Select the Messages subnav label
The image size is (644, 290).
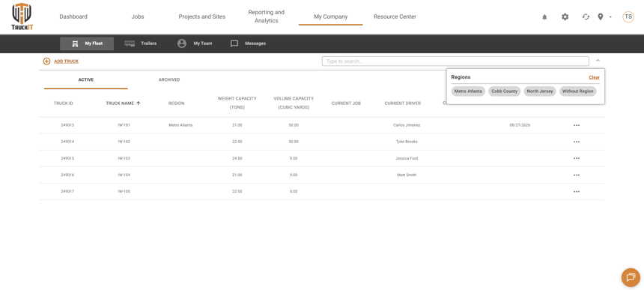(x=255, y=43)
